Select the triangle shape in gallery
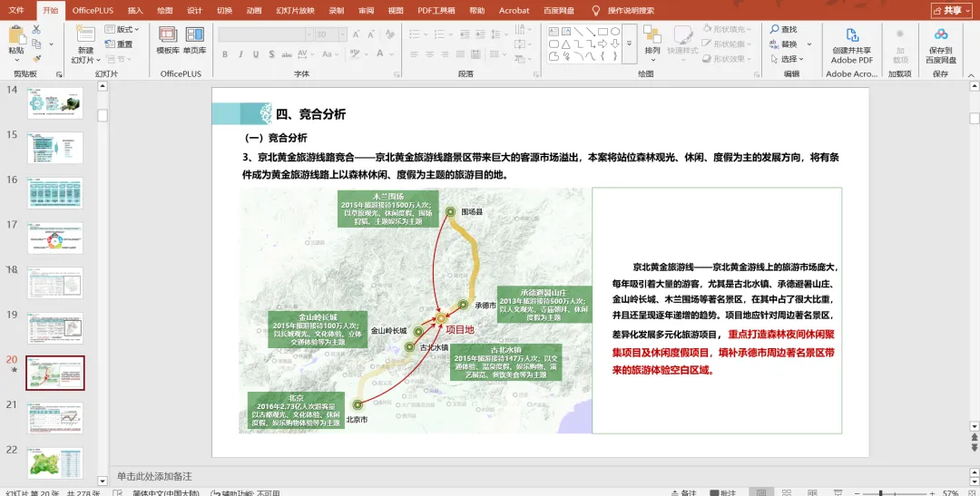Image resolution: width=980 pixels, height=496 pixels. pos(565,44)
